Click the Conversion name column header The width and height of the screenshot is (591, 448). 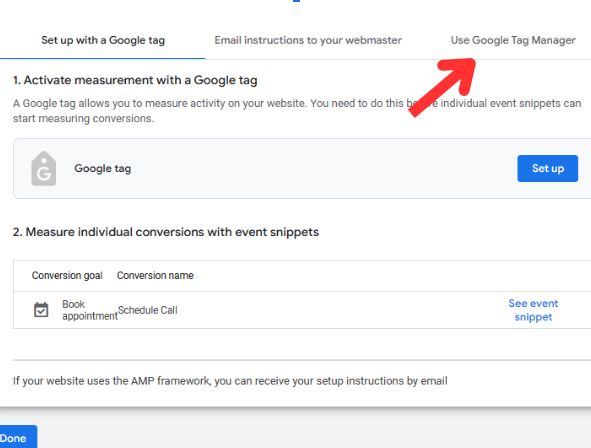coord(155,275)
